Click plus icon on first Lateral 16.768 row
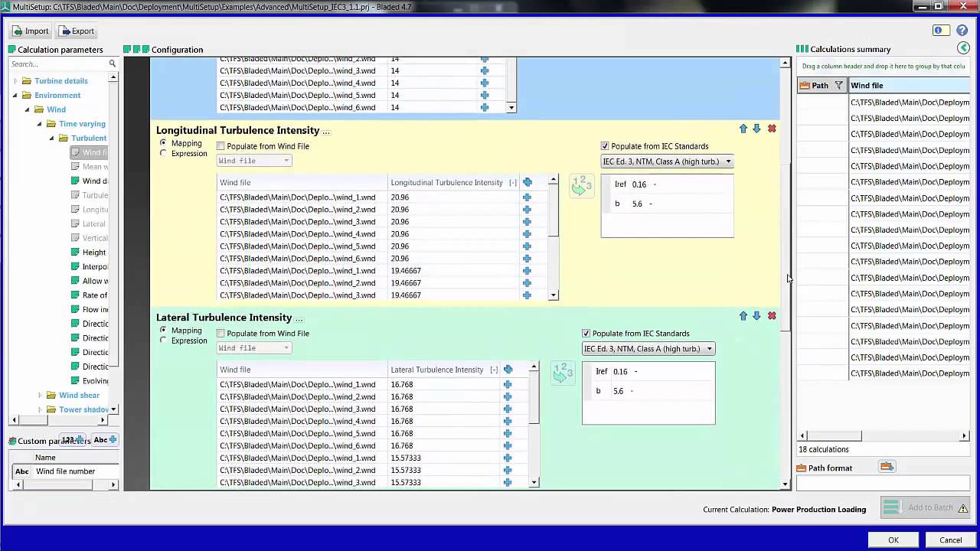Screen dimensions: 980x551 (x=508, y=384)
